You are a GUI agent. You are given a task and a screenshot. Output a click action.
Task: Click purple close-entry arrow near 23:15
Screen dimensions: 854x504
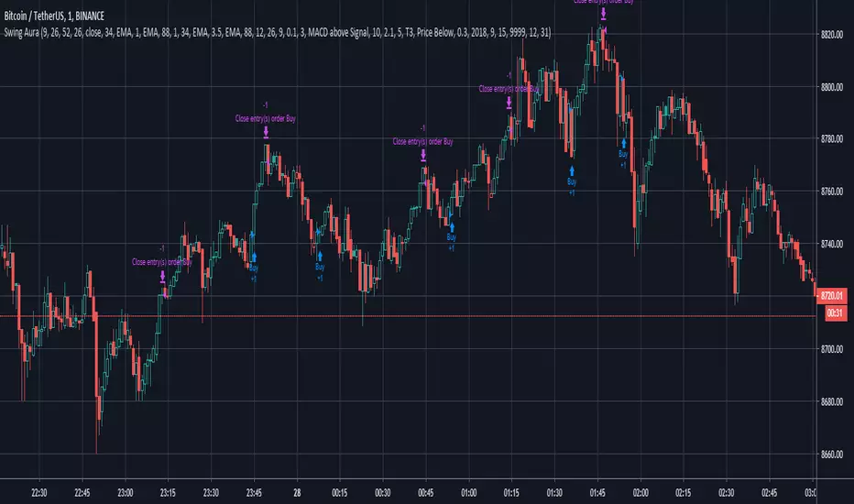point(162,277)
